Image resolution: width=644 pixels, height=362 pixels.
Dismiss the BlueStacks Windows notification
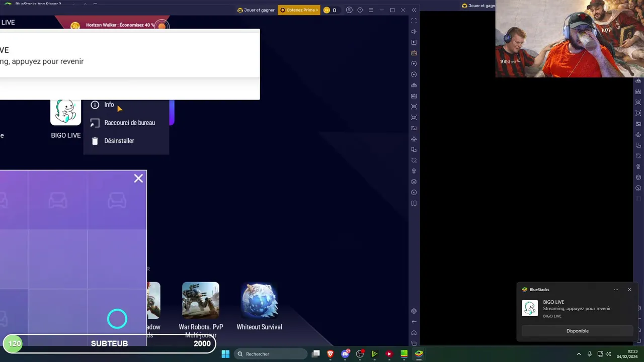click(629, 290)
